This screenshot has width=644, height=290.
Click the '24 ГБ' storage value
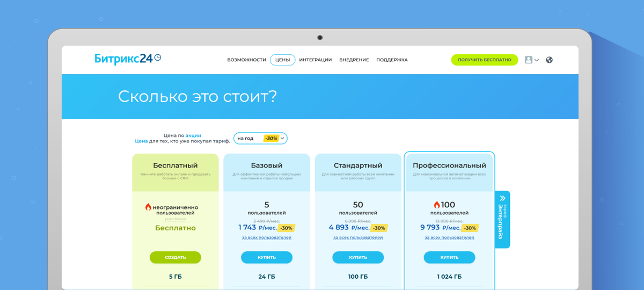point(267,277)
